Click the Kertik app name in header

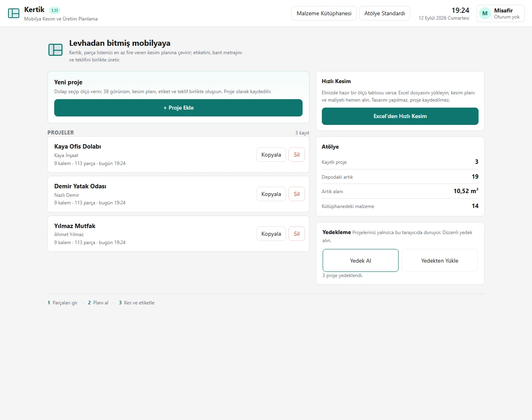click(x=34, y=10)
